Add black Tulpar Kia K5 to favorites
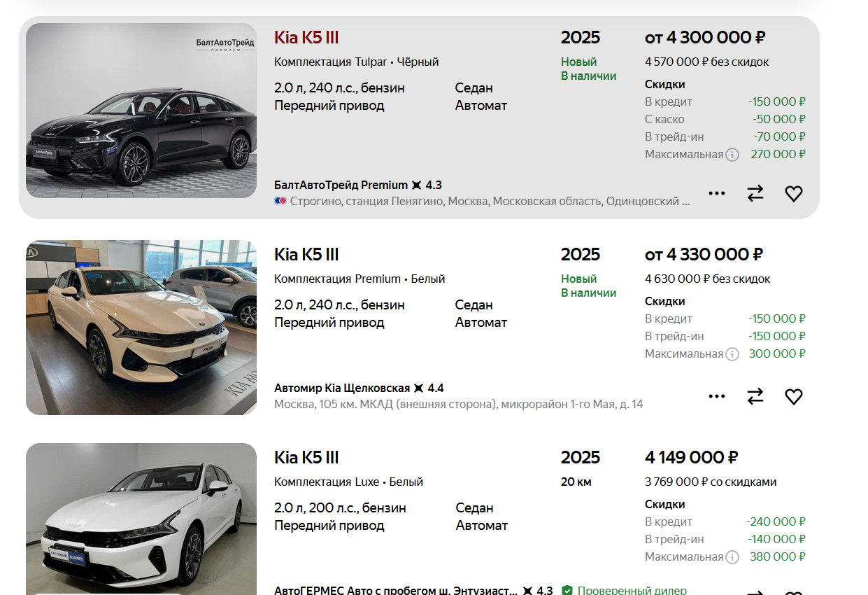This screenshot has height=595, width=868. click(793, 194)
